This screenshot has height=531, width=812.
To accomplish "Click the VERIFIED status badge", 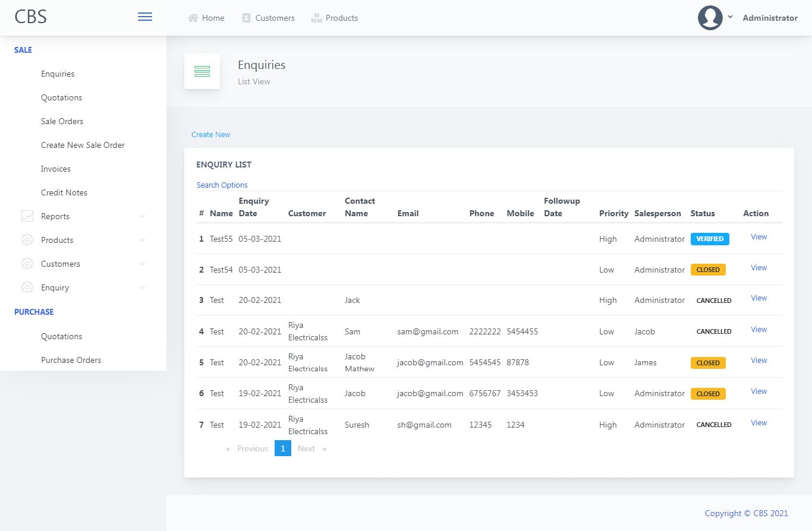I will pyautogui.click(x=710, y=239).
